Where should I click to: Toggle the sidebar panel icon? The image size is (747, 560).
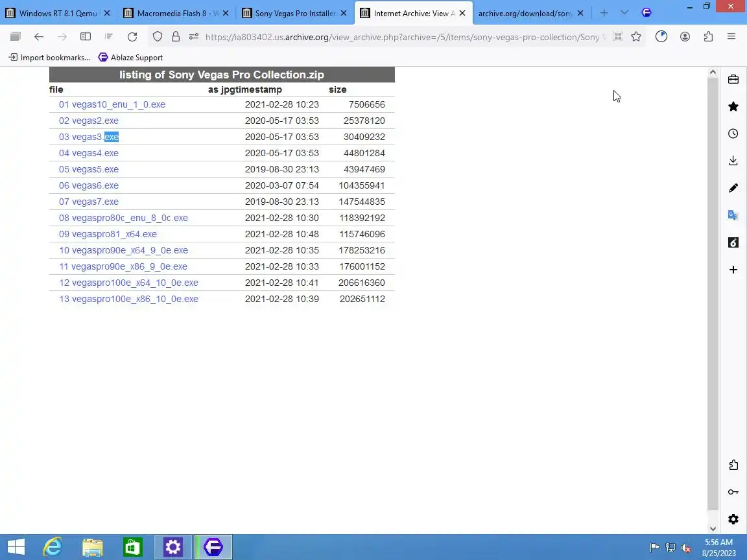86,37
